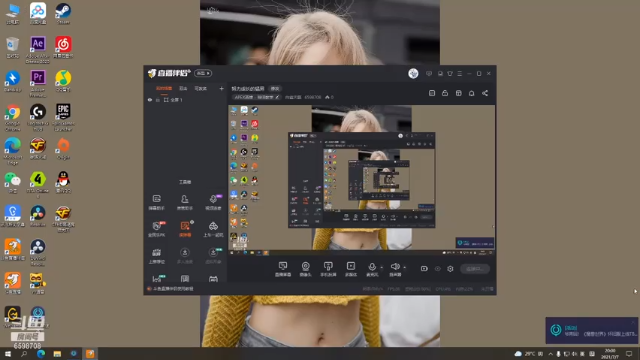Edit the stream category pill with pencil
Image resolution: width=640 pixels, height=360 pixels.
(257, 97)
